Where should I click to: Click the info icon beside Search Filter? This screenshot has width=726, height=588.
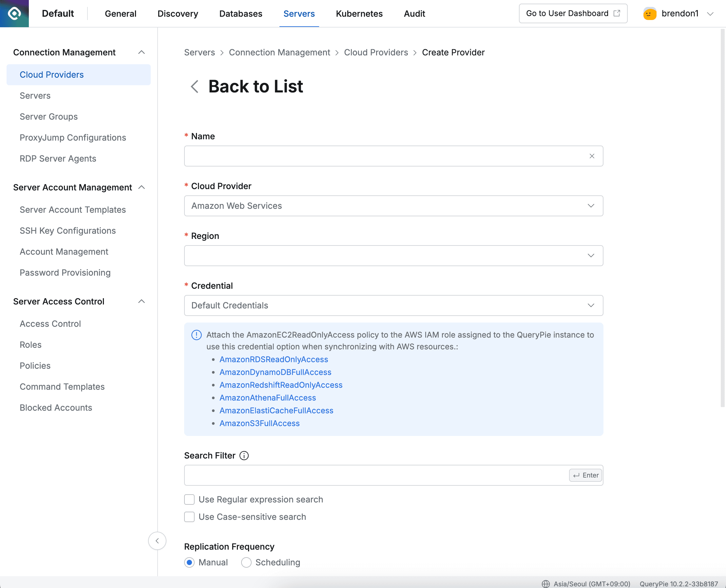(x=244, y=456)
